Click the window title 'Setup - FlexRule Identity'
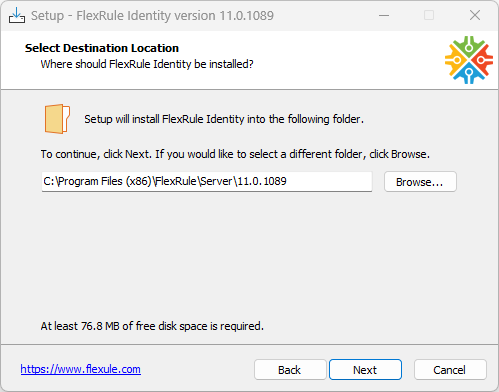Screen dimensions: 499x392 coord(152,16)
